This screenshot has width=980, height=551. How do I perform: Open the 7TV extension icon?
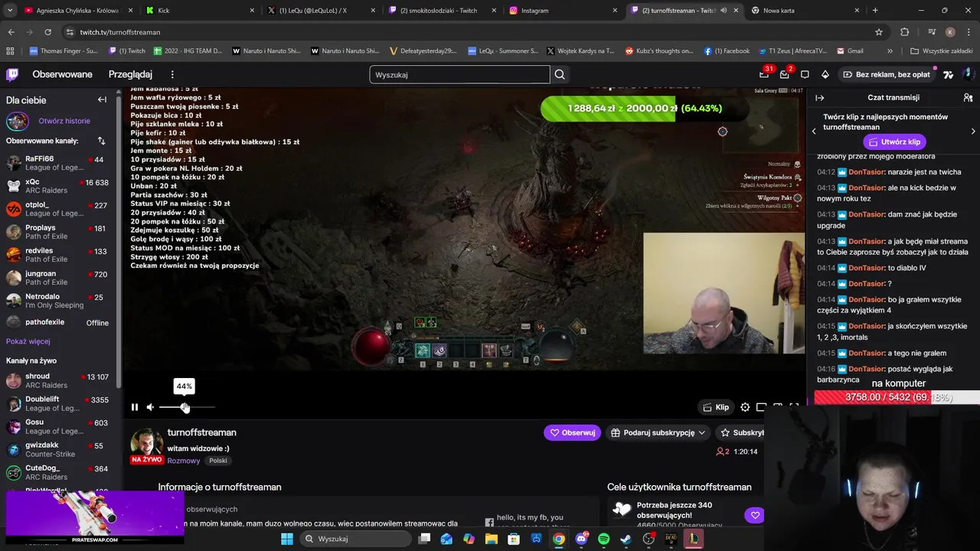click(x=949, y=74)
